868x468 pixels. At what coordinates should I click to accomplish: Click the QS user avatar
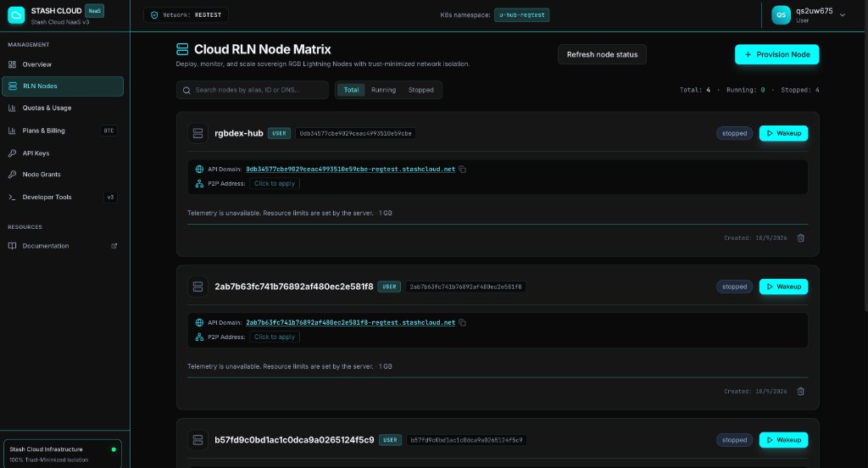[781, 15]
